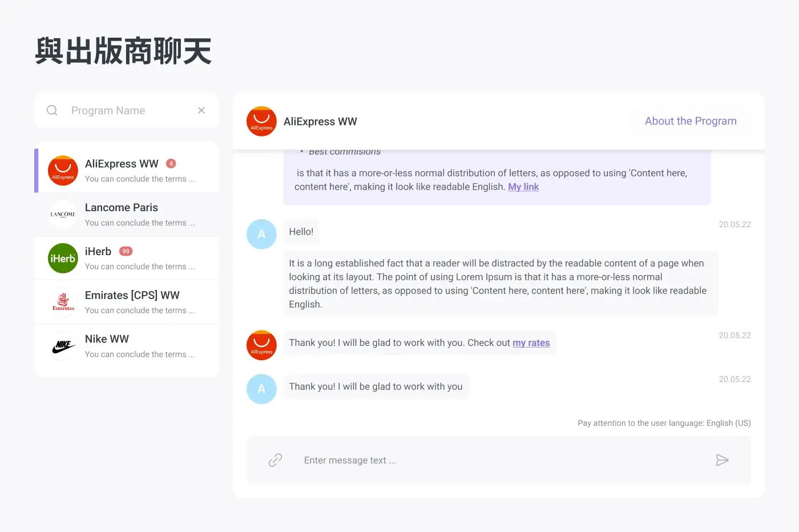Image resolution: width=799 pixels, height=532 pixels.
Task: Clear the Program Name search field
Action: tap(201, 110)
